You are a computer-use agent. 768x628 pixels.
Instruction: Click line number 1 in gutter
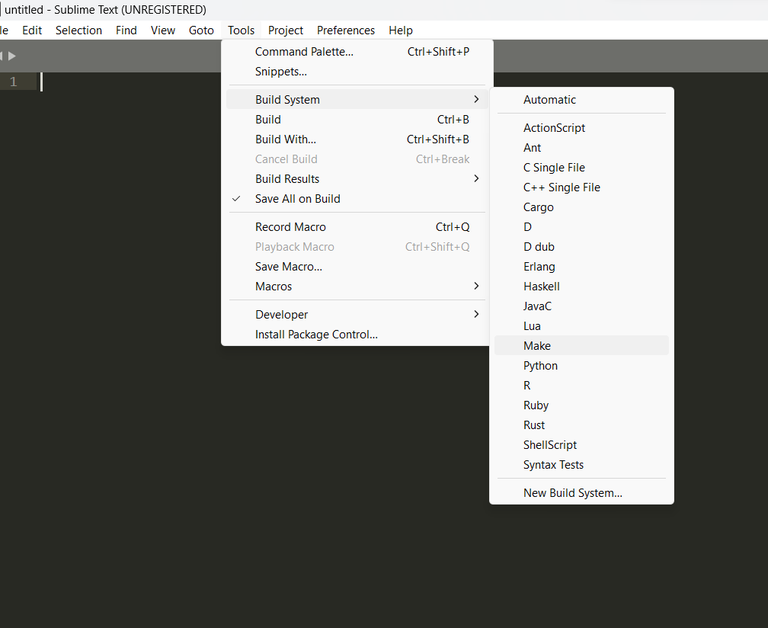coord(13,82)
